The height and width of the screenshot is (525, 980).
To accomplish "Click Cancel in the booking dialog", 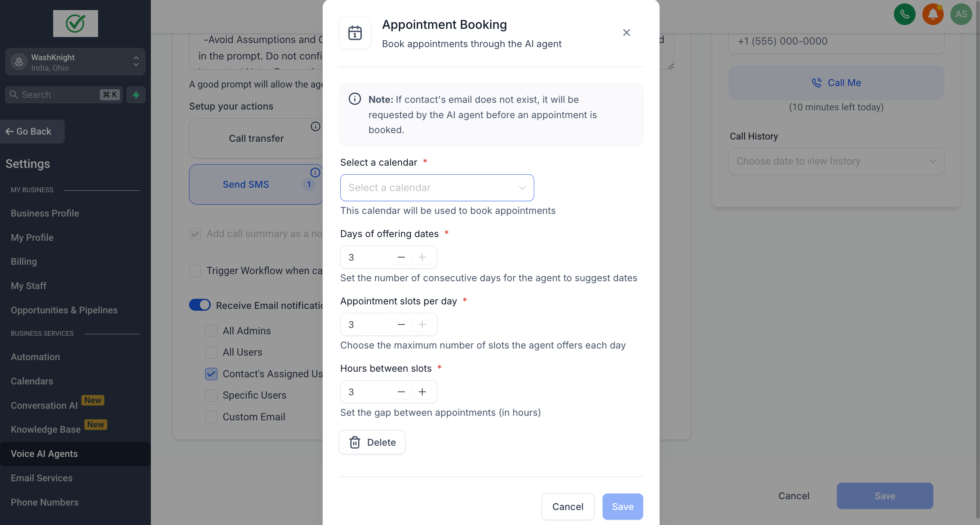I will tap(567, 507).
